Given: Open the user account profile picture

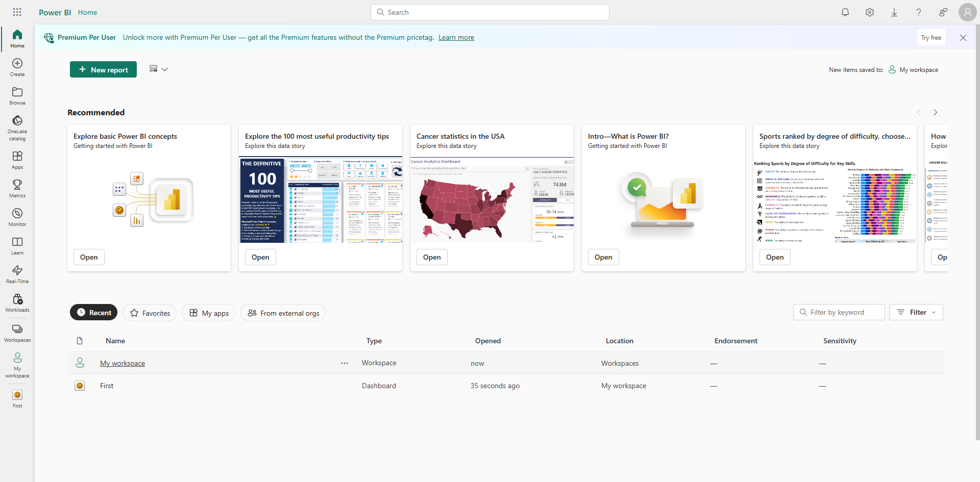Looking at the screenshot, I should 968,12.
